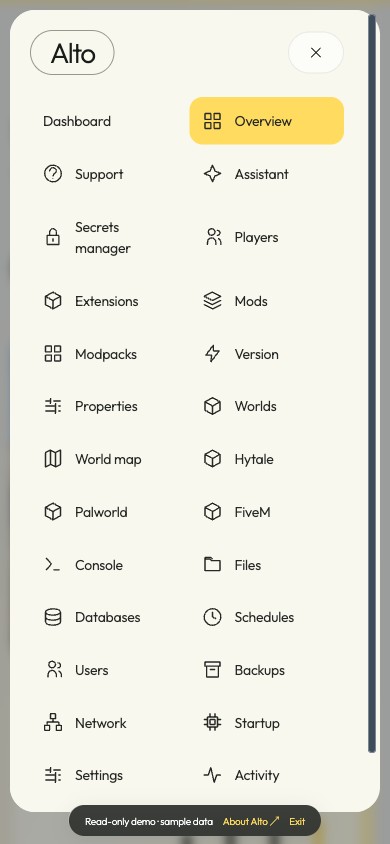
Task: Open the Players label
Action: tap(256, 237)
